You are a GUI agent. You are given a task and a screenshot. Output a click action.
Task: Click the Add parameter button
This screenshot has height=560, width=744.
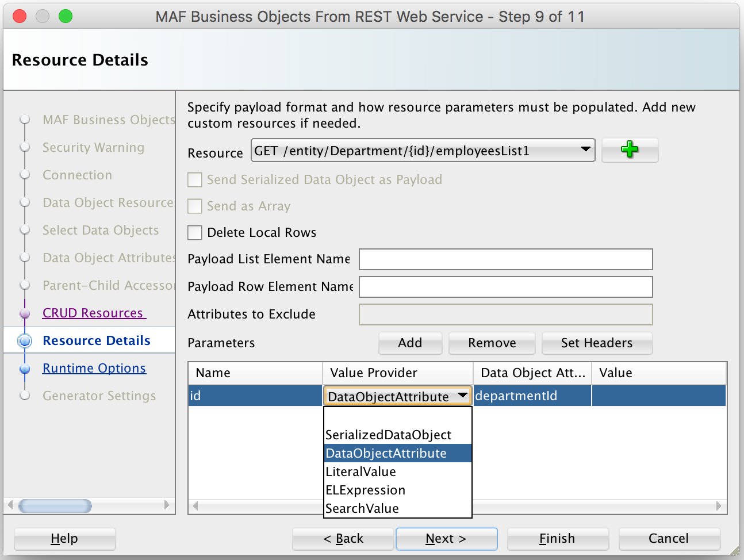click(410, 343)
